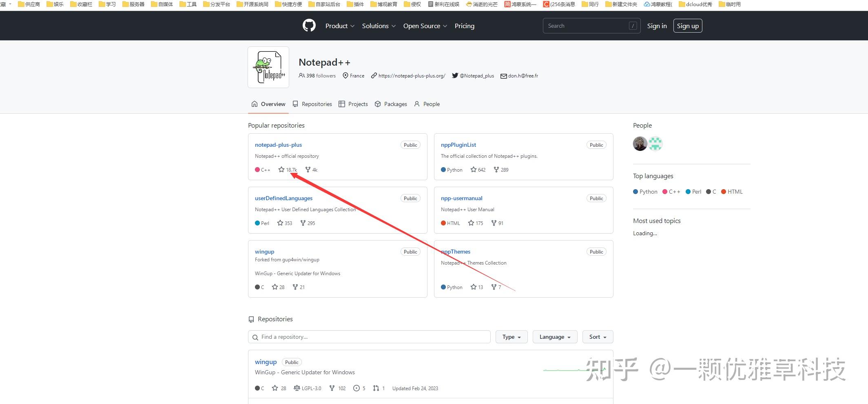This screenshot has width=868, height=404.
Task: Click the Notepad++ organization avatar
Action: (x=268, y=67)
